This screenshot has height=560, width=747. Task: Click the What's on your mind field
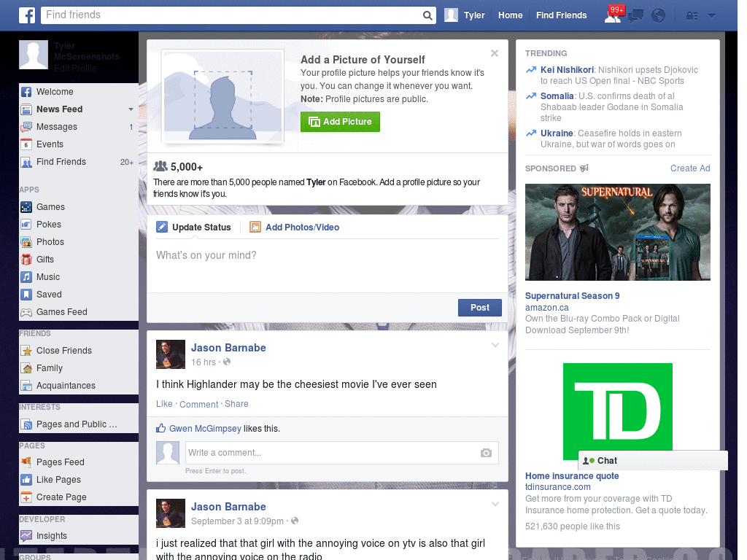click(328, 265)
